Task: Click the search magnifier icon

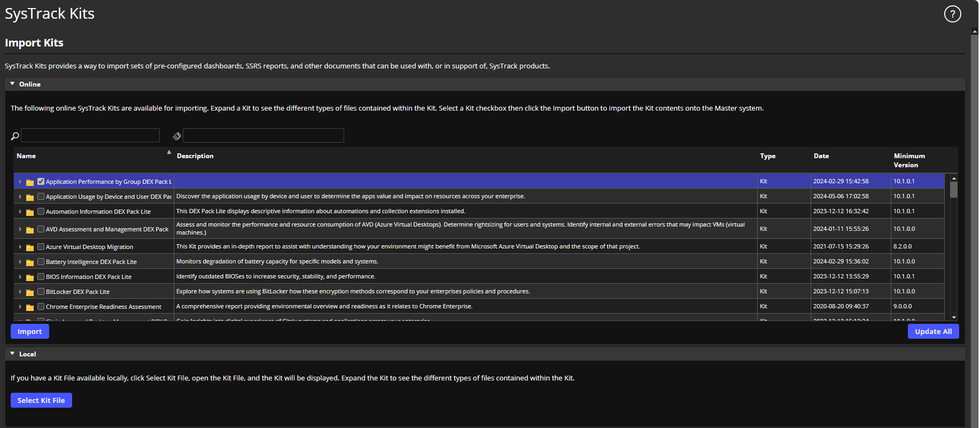Action: [x=15, y=136]
